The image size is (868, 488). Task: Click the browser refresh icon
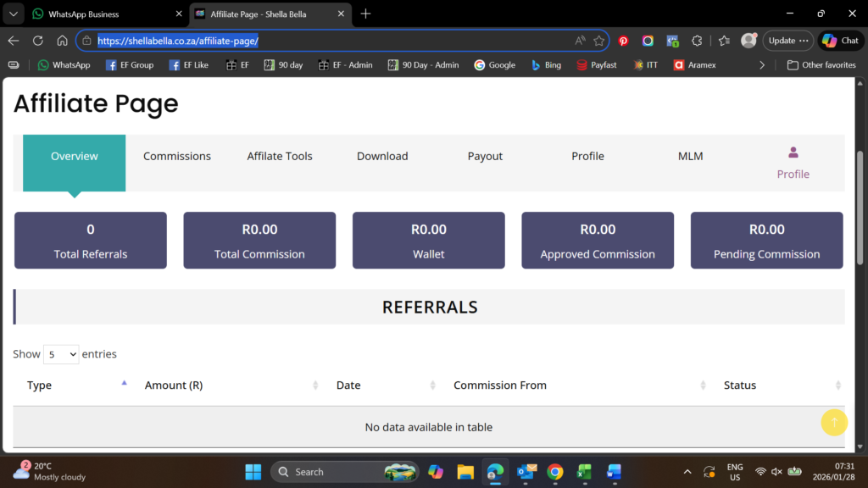[x=38, y=41]
